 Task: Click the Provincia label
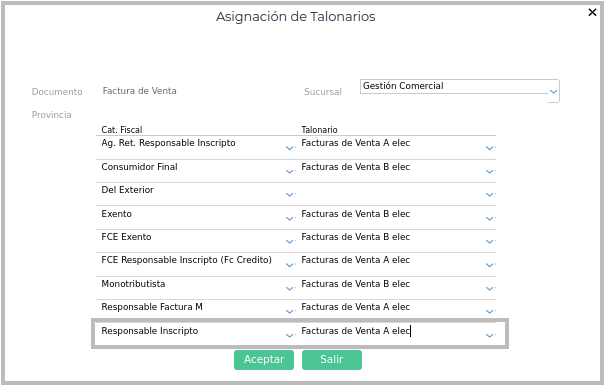51,115
